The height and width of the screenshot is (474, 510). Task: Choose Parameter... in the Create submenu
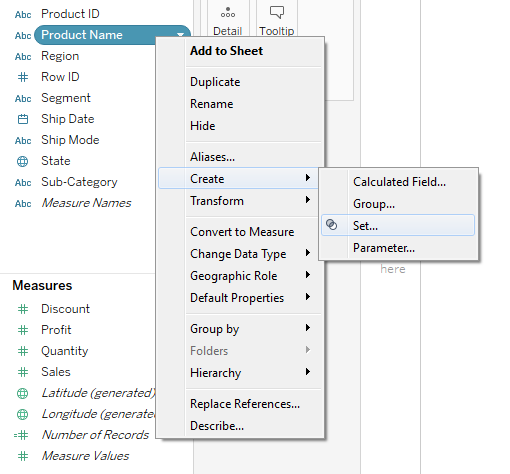[384, 248]
